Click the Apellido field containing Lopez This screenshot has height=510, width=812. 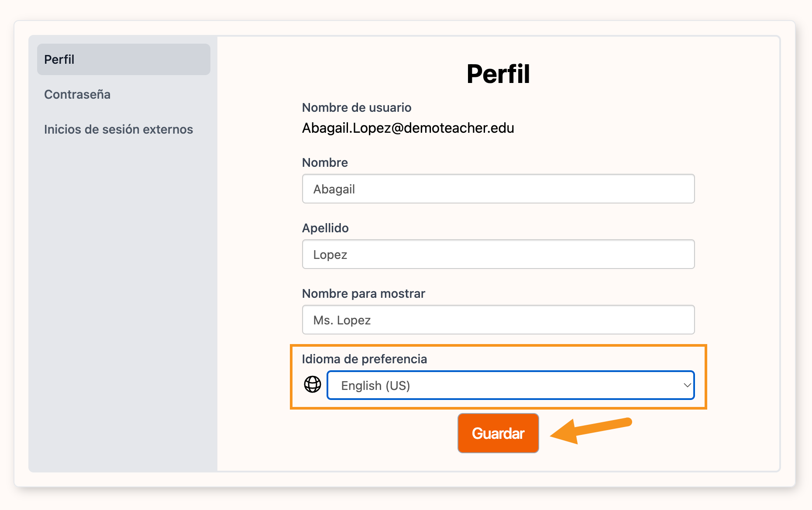coord(498,254)
